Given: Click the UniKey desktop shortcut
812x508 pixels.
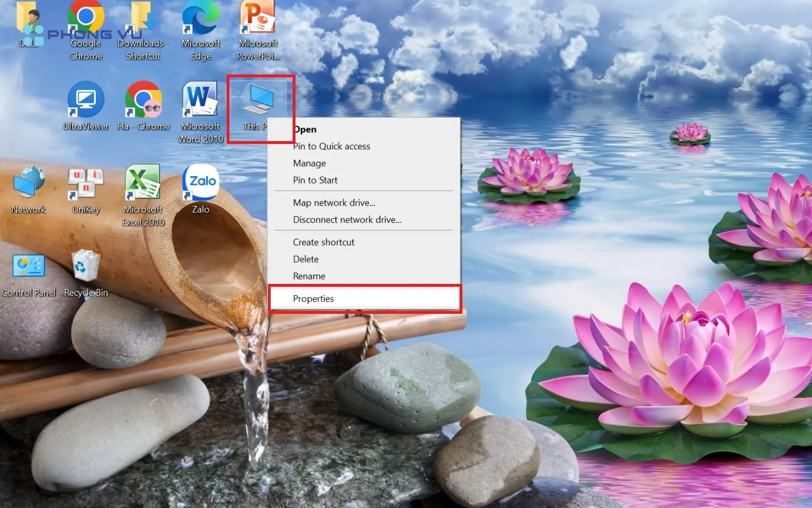Looking at the screenshot, I should [86, 183].
